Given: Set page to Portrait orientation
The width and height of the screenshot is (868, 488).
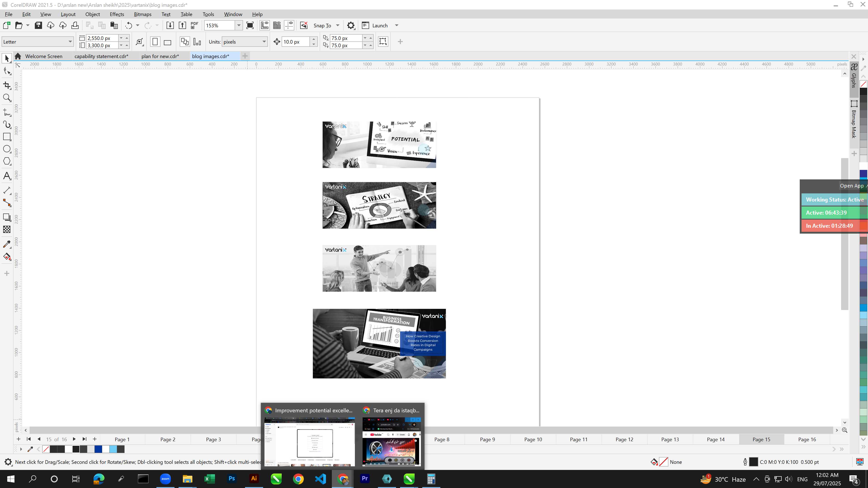Looking at the screenshot, I should (155, 42).
